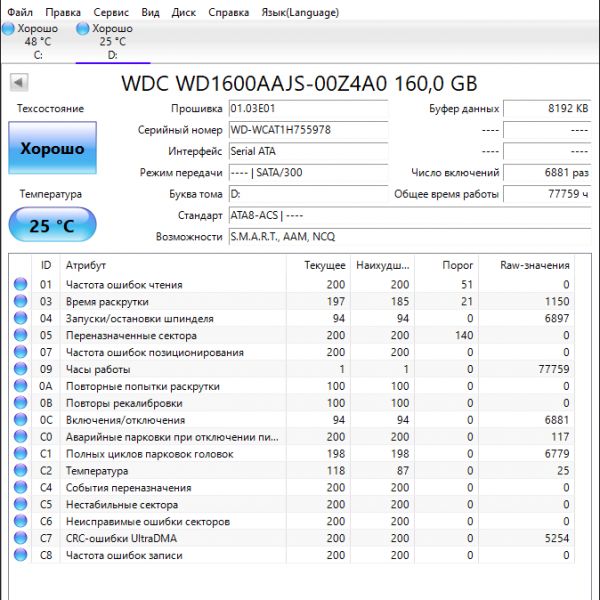Click the Интерфейс field Serial ATA
The width and height of the screenshot is (600, 600).
tap(308, 151)
